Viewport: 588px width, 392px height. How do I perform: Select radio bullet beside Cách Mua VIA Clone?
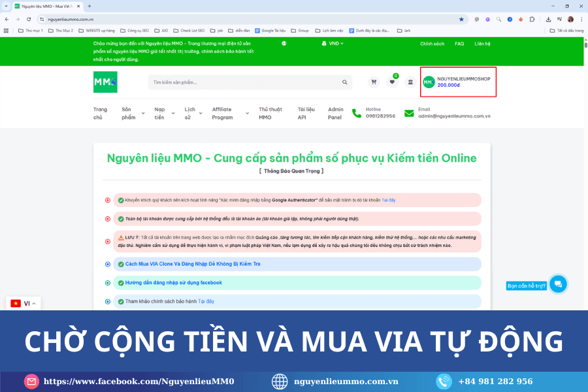pyautogui.click(x=108, y=264)
